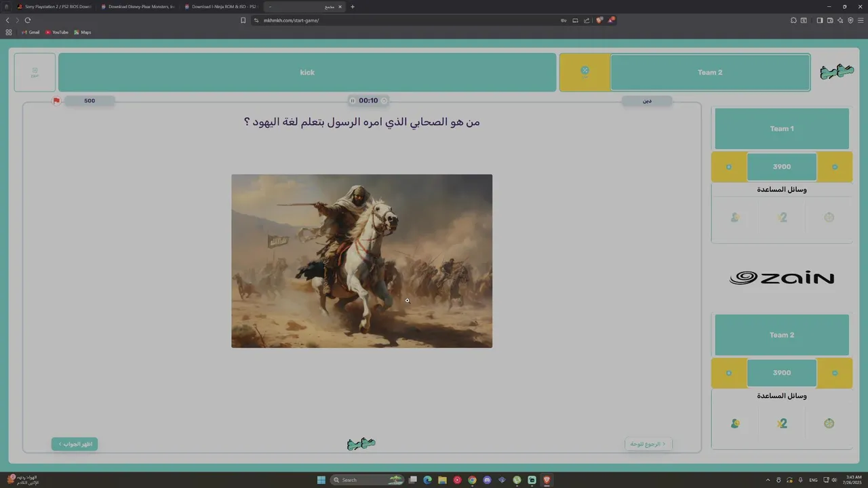Open the browser extensions puzzle icon

[793, 20]
